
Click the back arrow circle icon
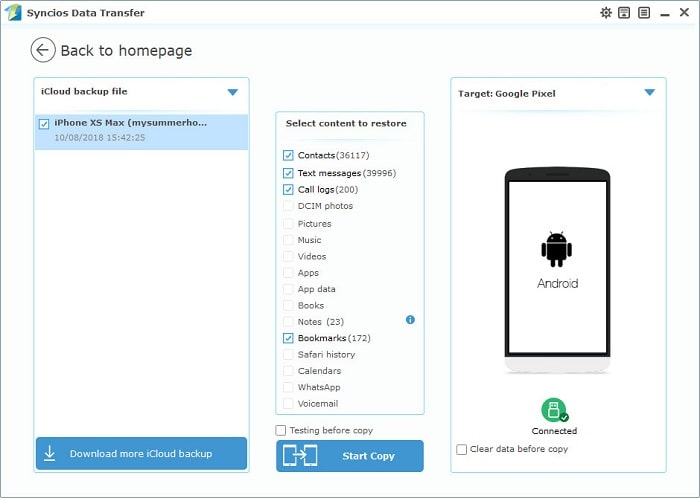pyautogui.click(x=43, y=50)
